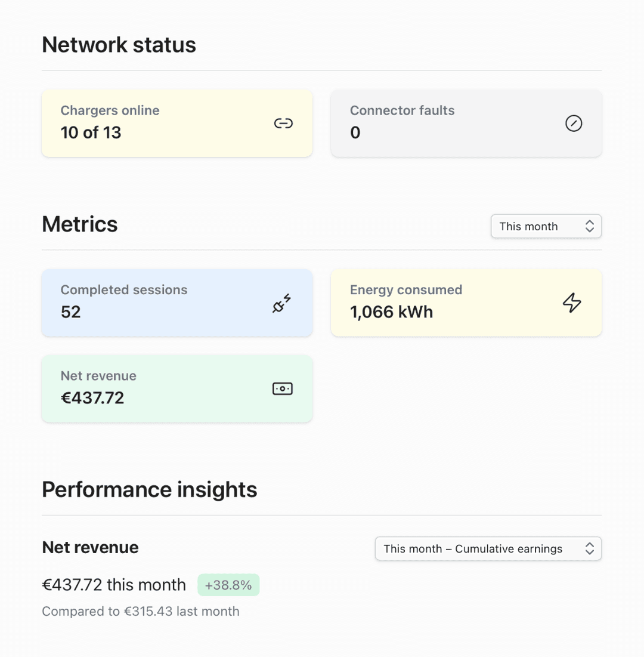
Task: Click the Completed sessions metric card
Action: point(177,303)
